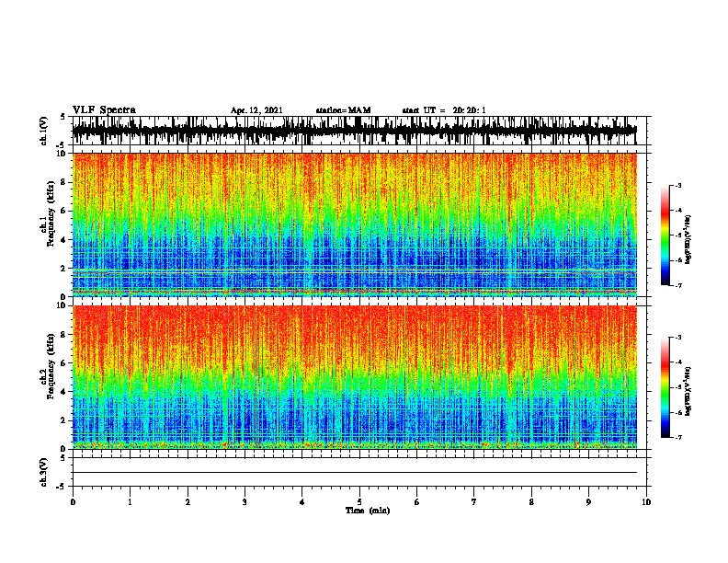Click the "4" frequency tick of ch.2 spectrogram
This screenshot has height=563, width=728.
click(64, 392)
